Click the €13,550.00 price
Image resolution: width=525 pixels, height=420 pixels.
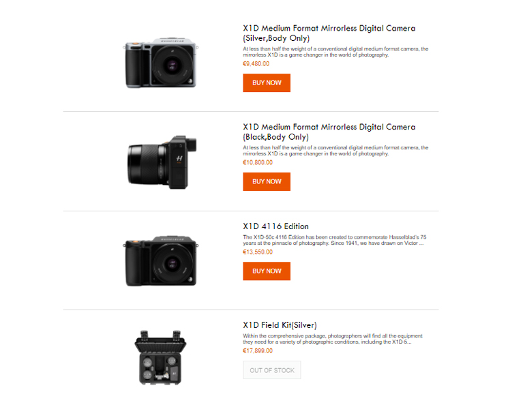(x=258, y=252)
